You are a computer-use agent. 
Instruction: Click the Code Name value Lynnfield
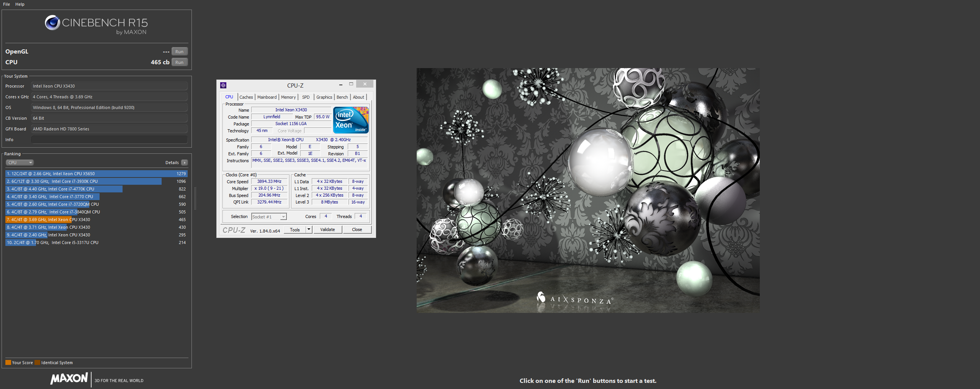point(272,117)
